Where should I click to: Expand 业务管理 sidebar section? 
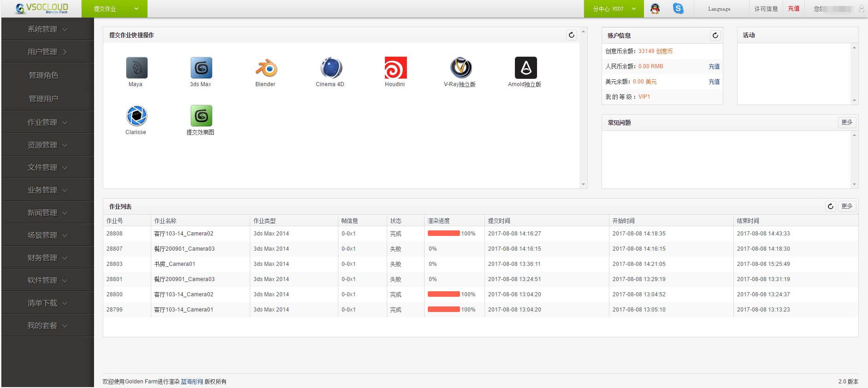[47, 190]
